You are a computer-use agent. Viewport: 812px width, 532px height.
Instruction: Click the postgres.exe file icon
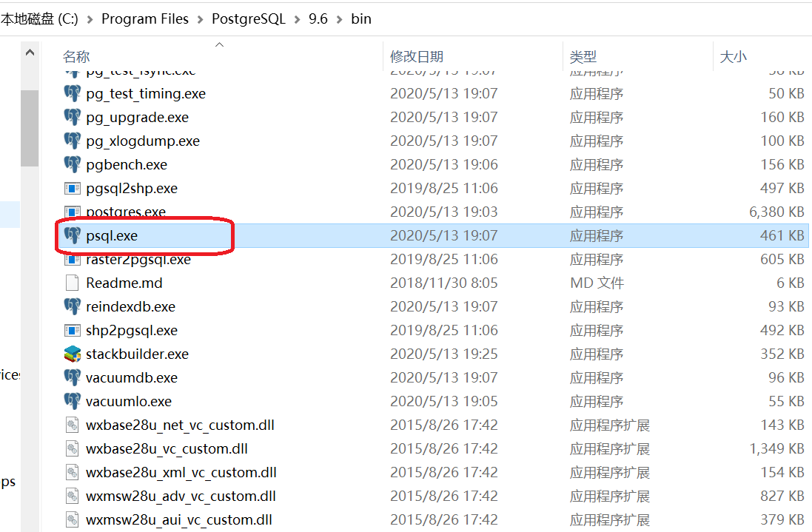[x=72, y=212]
